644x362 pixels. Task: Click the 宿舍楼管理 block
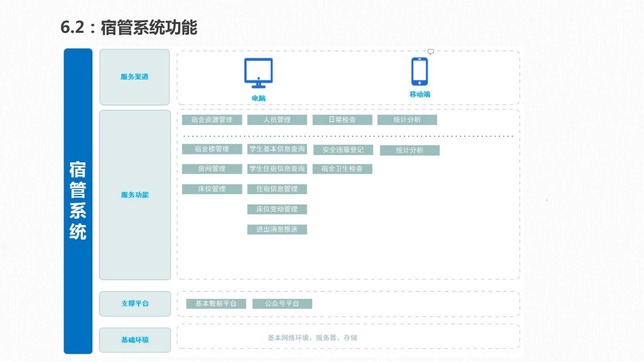pyautogui.click(x=212, y=149)
